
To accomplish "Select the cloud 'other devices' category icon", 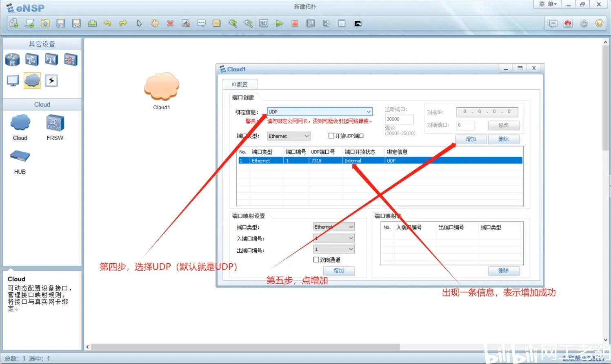I will pyautogui.click(x=32, y=81).
